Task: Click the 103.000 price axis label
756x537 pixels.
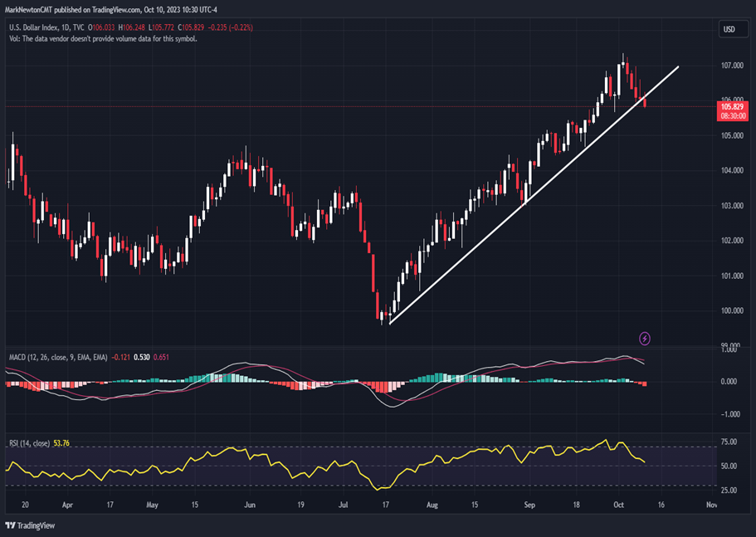Action: [x=732, y=205]
